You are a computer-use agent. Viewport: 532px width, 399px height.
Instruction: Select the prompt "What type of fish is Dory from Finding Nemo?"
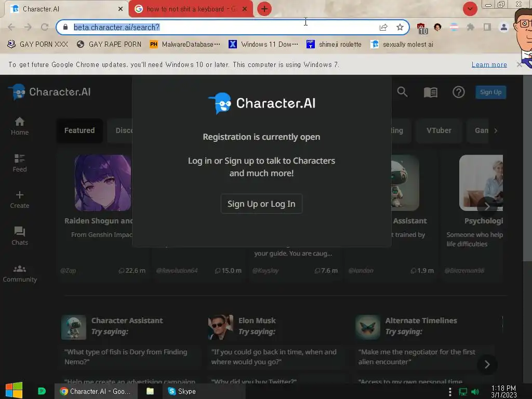130,357
